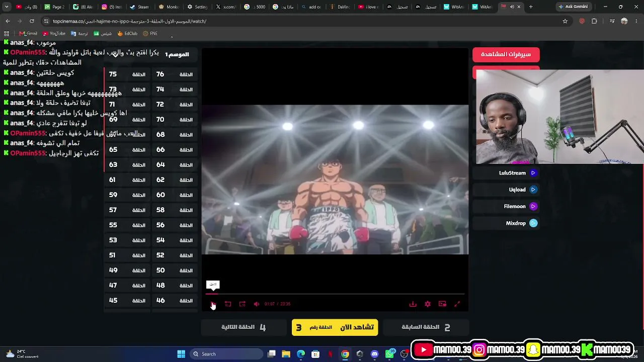Click the red watch servers header button
The image size is (644, 362).
pyautogui.click(x=506, y=54)
